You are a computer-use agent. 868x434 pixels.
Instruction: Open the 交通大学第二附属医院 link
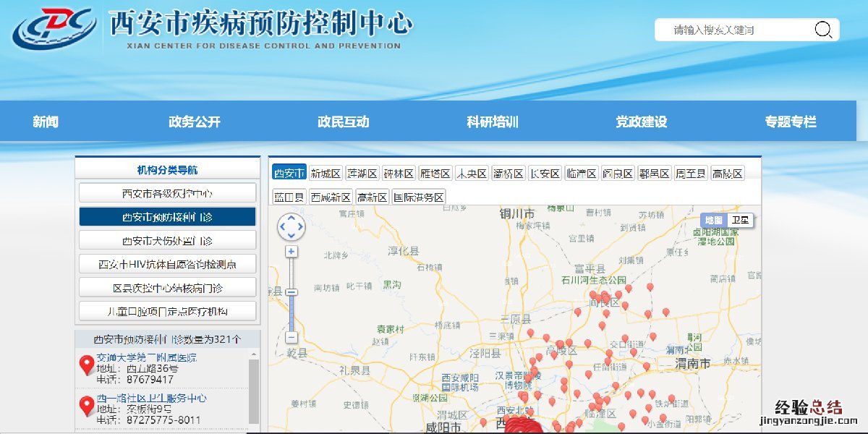tap(146, 357)
